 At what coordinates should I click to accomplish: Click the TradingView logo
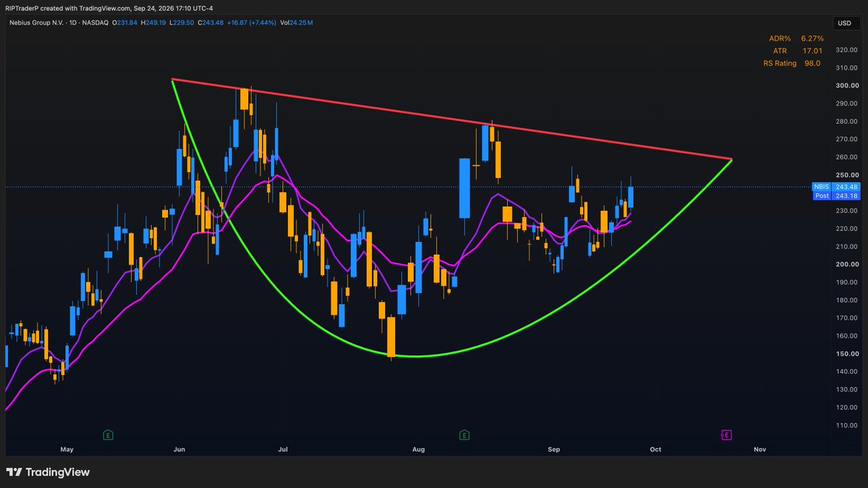[48, 472]
